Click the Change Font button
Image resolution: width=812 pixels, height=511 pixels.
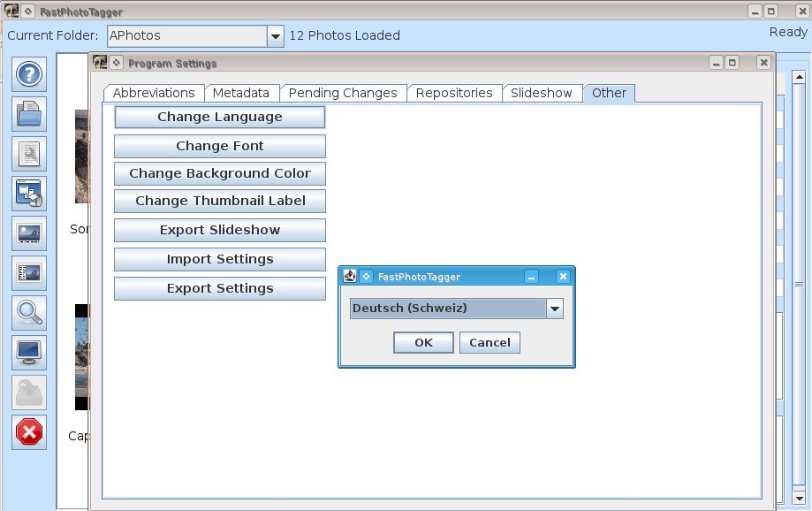point(219,146)
